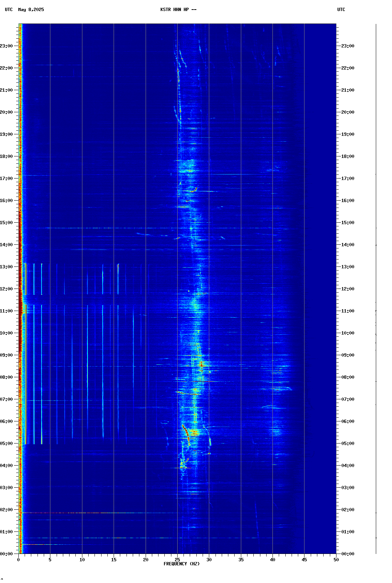Click the 'UTC' header beside the date

click(9, 10)
